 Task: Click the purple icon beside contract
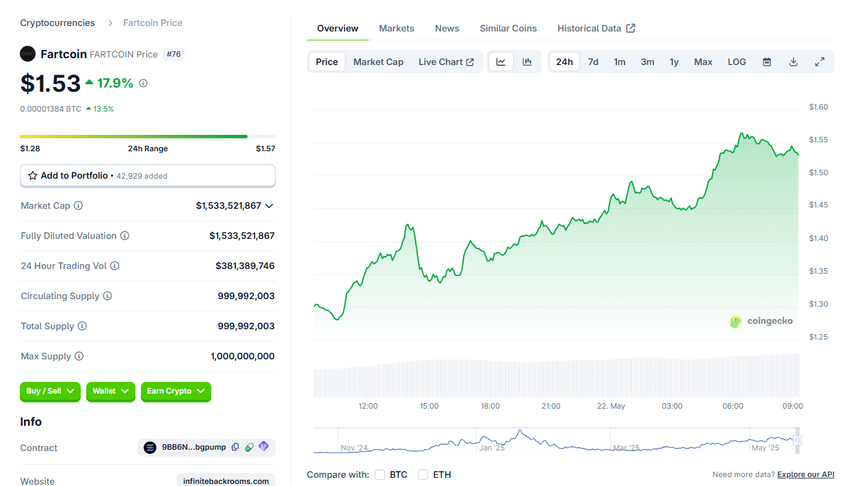(x=264, y=447)
